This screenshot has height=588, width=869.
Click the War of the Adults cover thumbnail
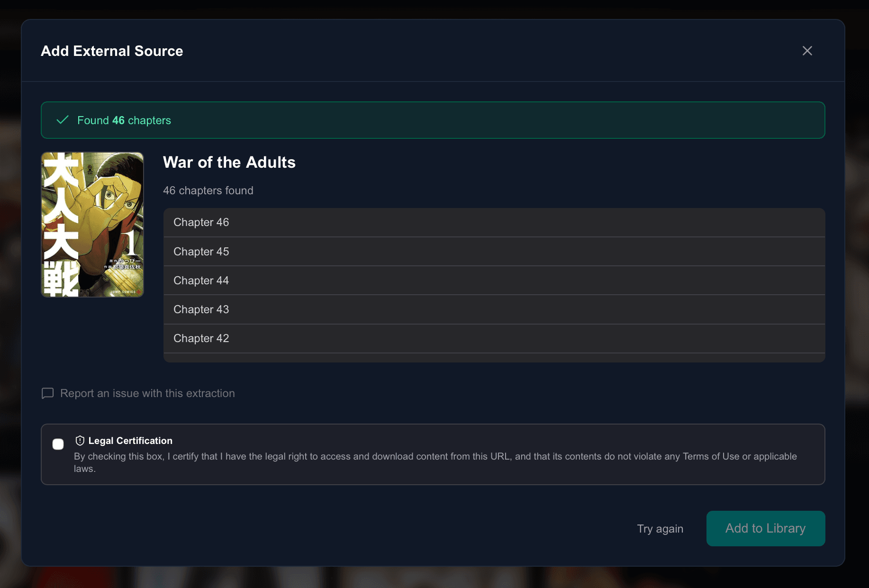pos(92,224)
